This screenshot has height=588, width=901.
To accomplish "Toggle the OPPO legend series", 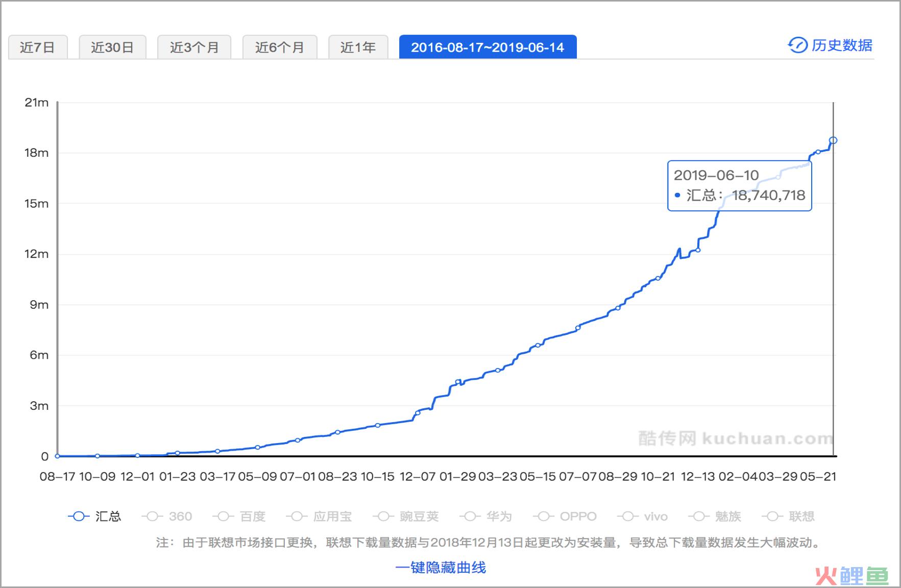I will click(565, 517).
